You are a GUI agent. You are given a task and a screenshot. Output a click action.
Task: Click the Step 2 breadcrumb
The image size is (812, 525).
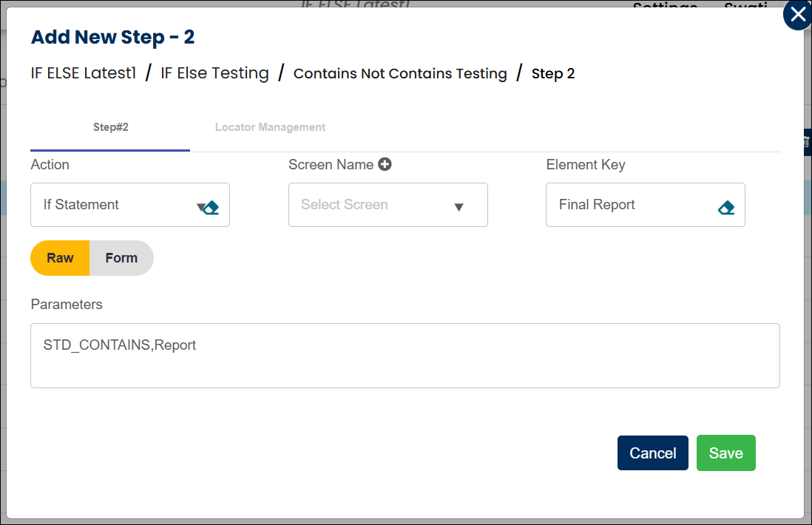[553, 73]
